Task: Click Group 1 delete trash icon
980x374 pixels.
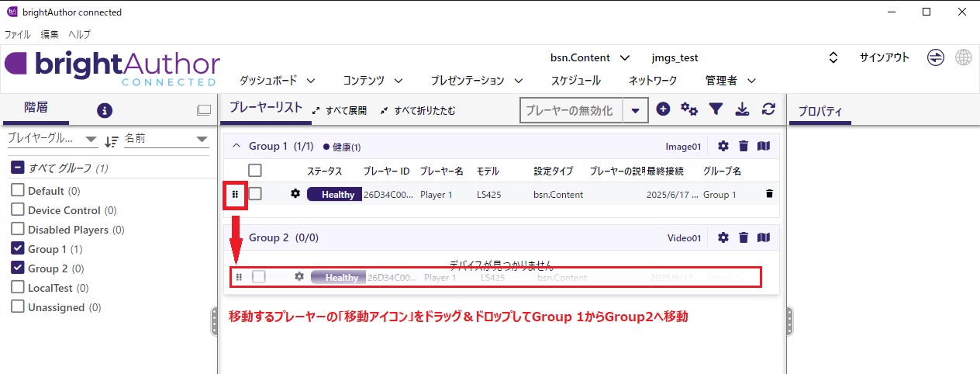Action: (x=744, y=146)
